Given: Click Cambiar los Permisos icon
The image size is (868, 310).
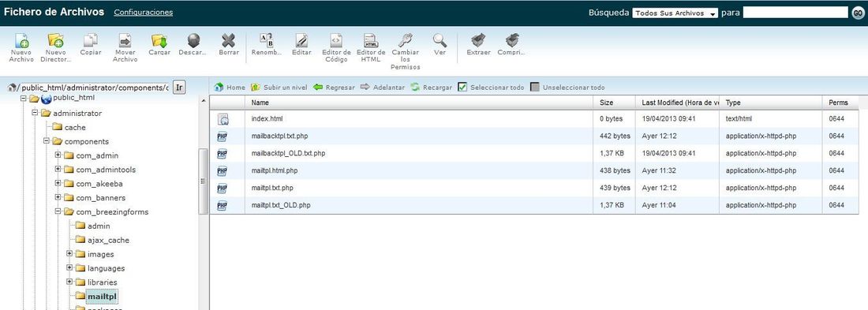Looking at the screenshot, I should pyautogui.click(x=406, y=40).
